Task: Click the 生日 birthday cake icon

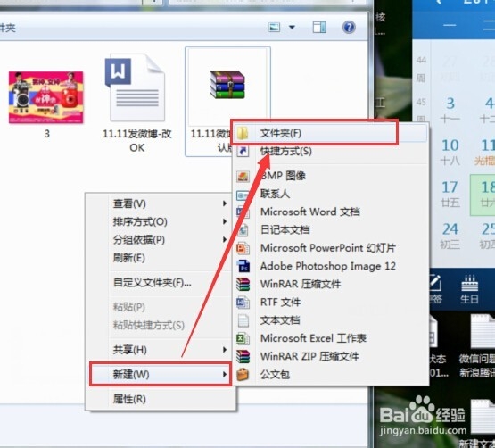Action: point(470,289)
